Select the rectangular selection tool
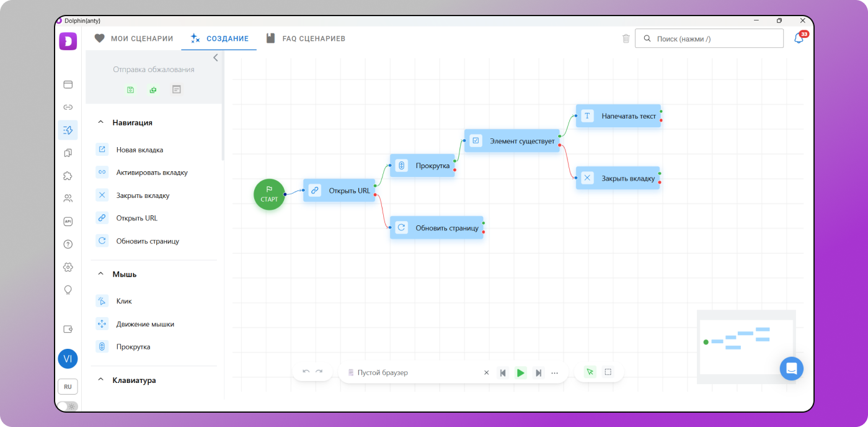The width and height of the screenshot is (868, 427). pyautogui.click(x=608, y=372)
